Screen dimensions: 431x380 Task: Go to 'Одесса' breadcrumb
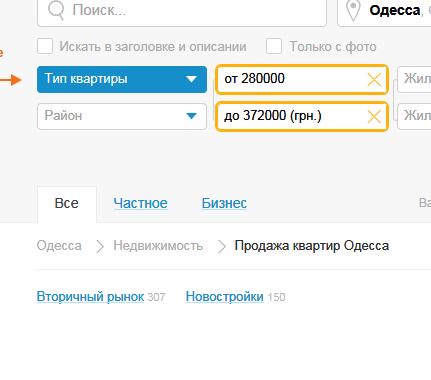[x=59, y=246]
